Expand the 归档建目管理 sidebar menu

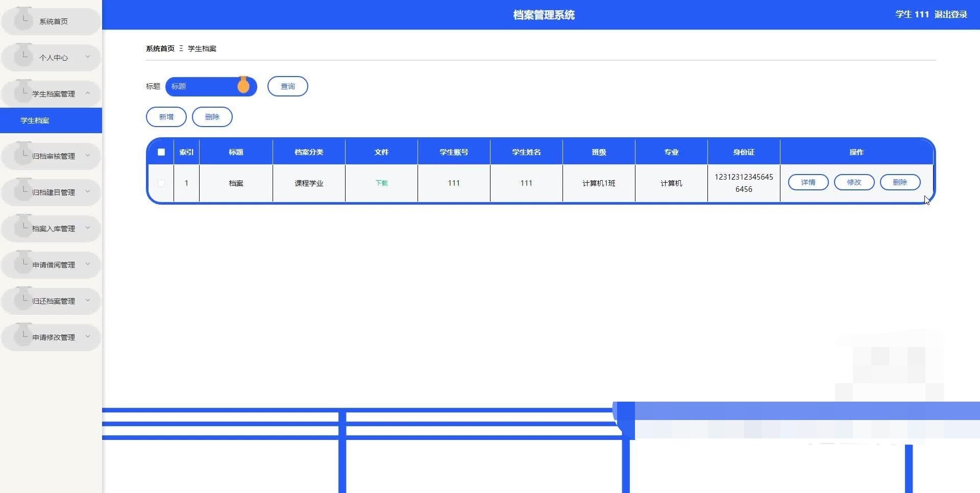point(51,192)
